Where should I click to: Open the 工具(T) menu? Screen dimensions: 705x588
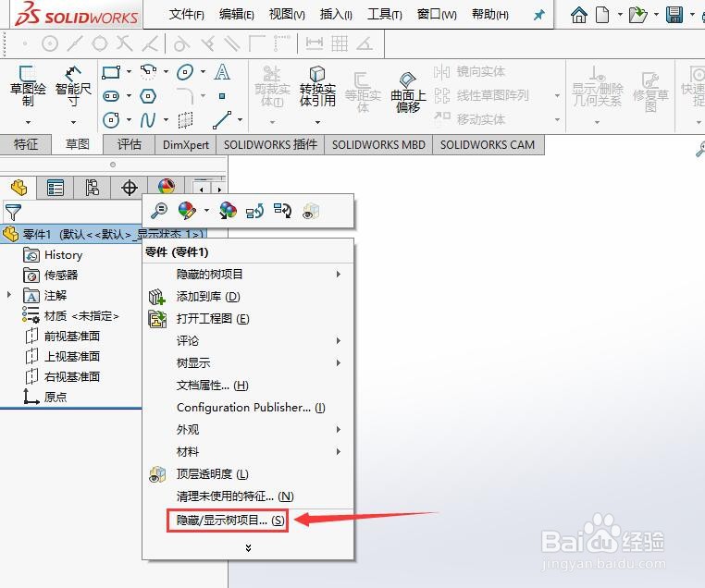coord(385,15)
